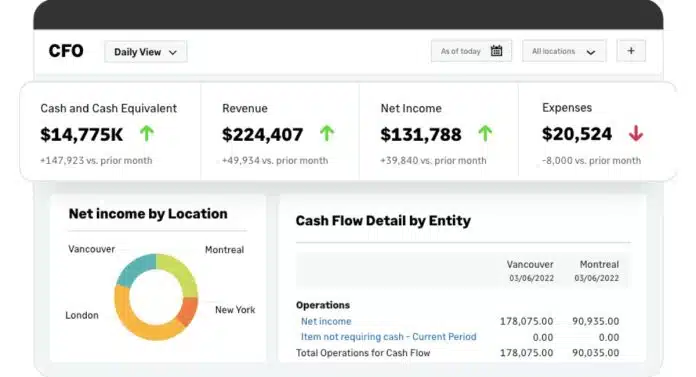Click the green up arrow beside Net Income
The height and width of the screenshot is (377, 696).
pyautogui.click(x=485, y=133)
